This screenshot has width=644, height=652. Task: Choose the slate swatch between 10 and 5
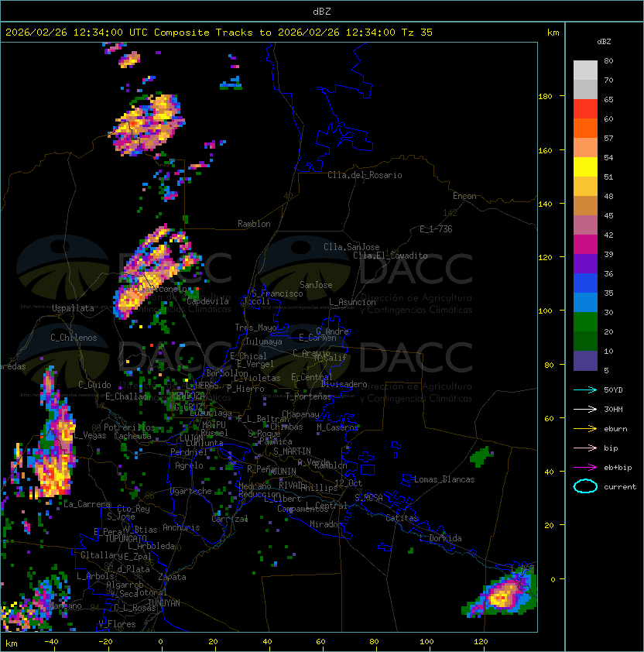point(585,361)
